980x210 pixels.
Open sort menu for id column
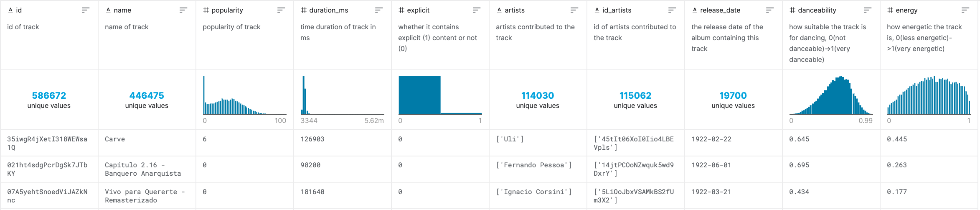point(86,10)
